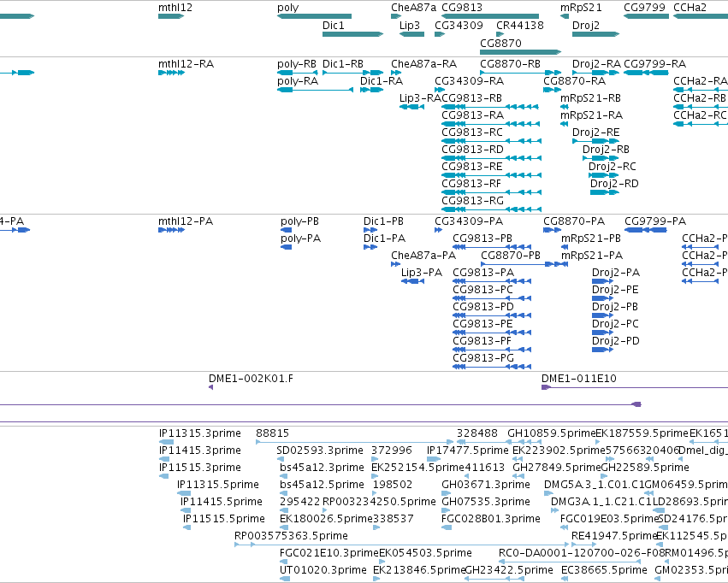Image resolution: width=728 pixels, height=583 pixels.
Task: Click the CR44138 gene label
Action: (x=520, y=25)
